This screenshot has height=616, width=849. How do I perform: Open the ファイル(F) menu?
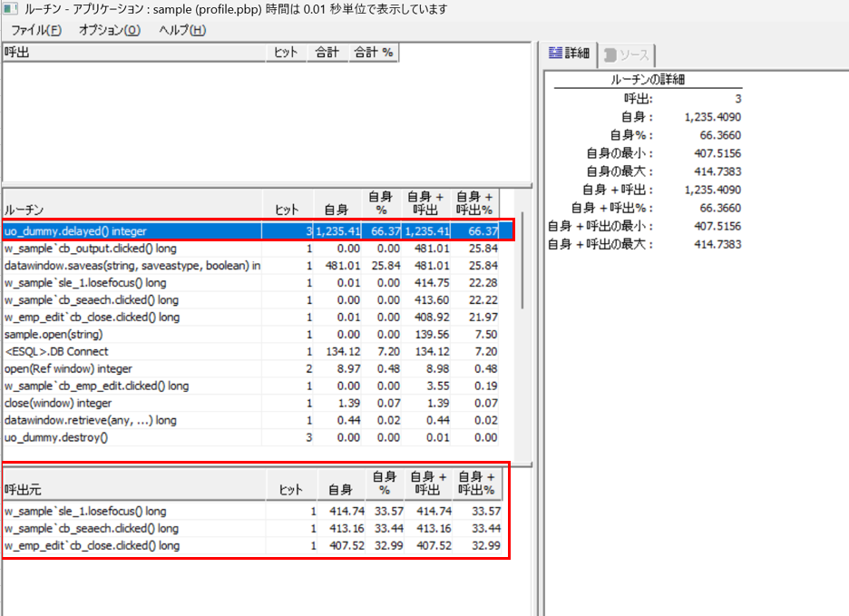pos(36,30)
